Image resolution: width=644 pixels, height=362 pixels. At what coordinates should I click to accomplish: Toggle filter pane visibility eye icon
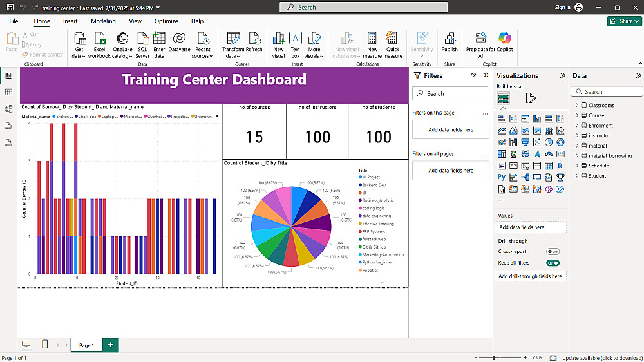click(473, 75)
